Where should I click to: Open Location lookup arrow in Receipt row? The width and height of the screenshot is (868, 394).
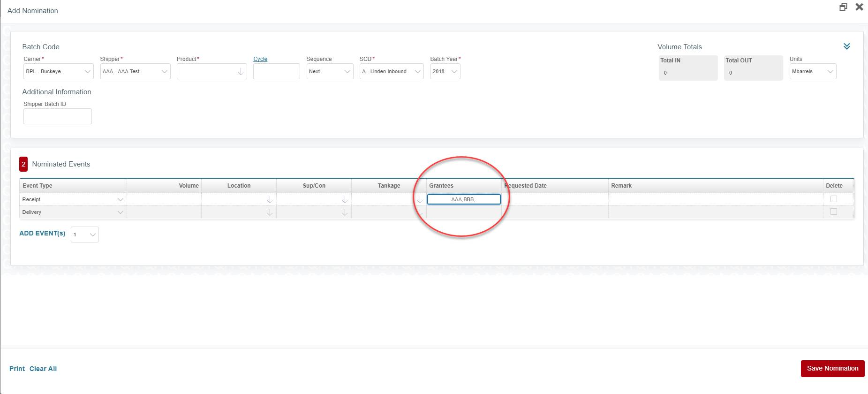point(270,200)
